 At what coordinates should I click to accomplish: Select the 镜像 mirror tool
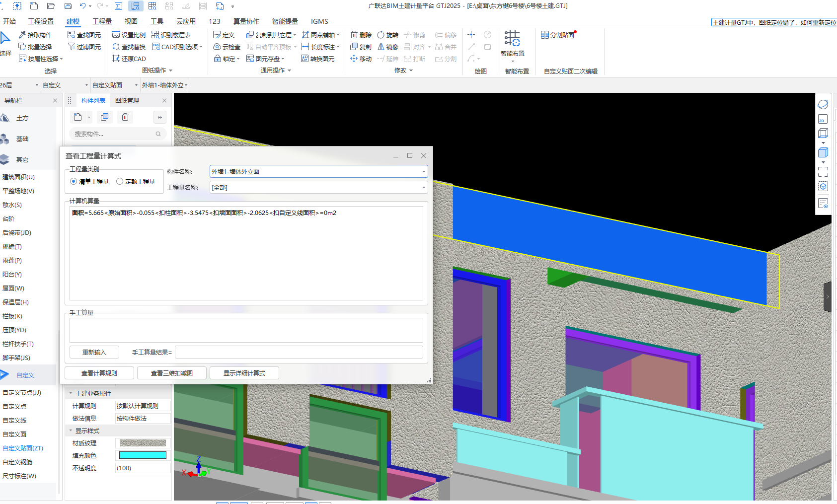388,47
